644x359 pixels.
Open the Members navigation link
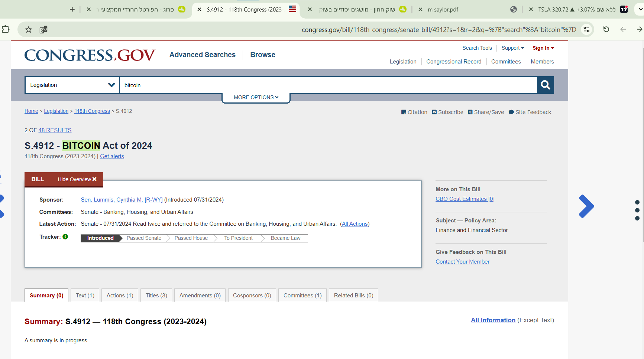(542, 62)
